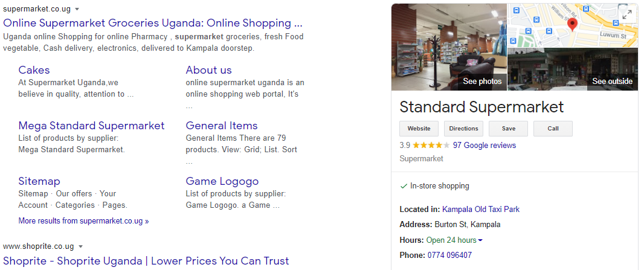Click the red location pin on map
The width and height of the screenshot is (644, 270).
point(573,24)
